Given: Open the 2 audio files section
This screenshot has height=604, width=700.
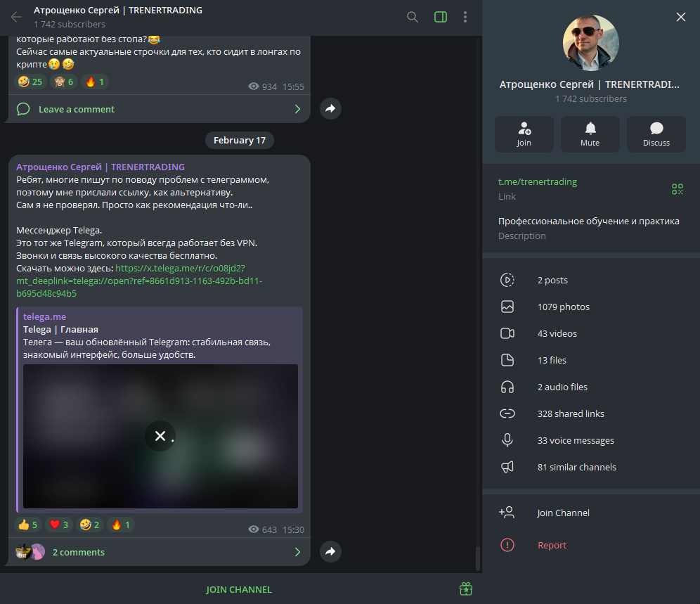Looking at the screenshot, I should 591,387.
